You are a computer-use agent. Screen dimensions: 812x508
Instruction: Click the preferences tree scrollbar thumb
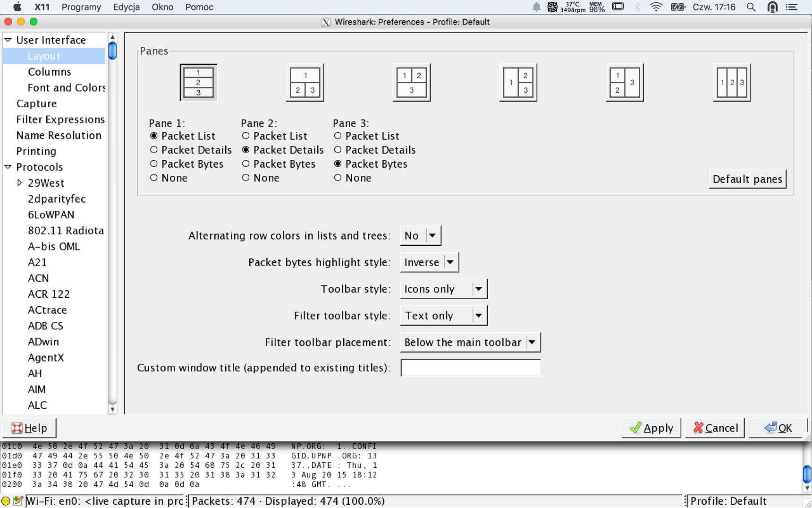(x=112, y=51)
